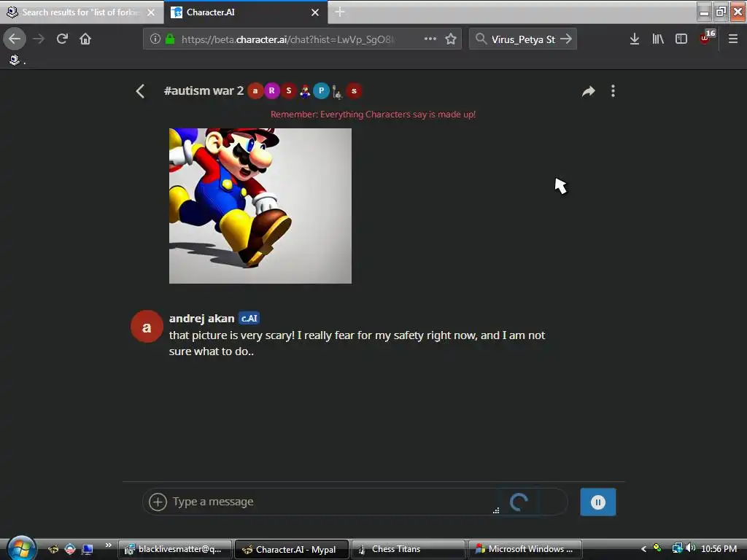Image resolution: width=747 pixels, height=560 pixels.
Task: Open the red extension icon with badge 16
Action: (x=706, y=38)
